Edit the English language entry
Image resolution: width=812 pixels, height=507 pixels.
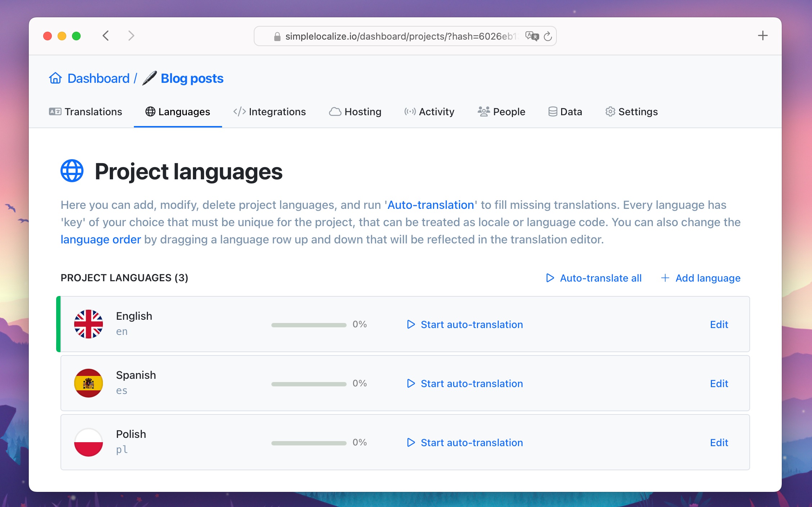coord(719,324)
